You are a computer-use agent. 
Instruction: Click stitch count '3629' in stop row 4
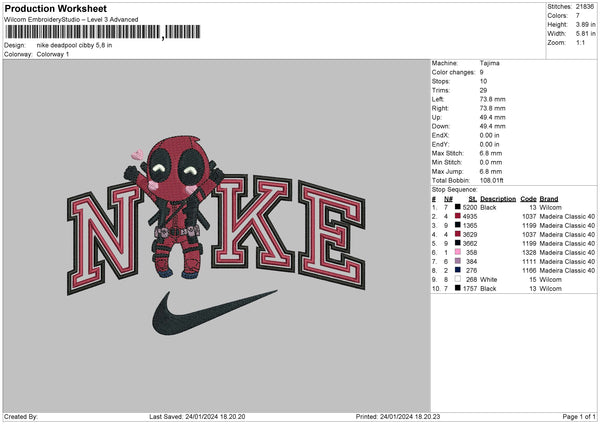470,234
